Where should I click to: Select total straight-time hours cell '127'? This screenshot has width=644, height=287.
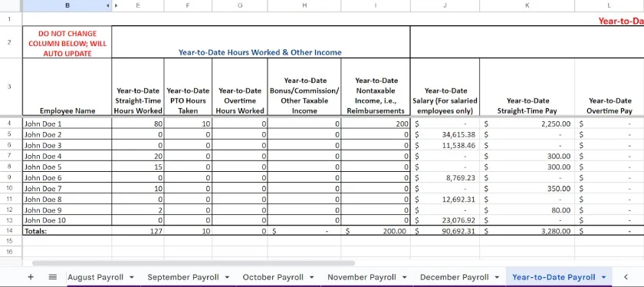coord(138,231)
